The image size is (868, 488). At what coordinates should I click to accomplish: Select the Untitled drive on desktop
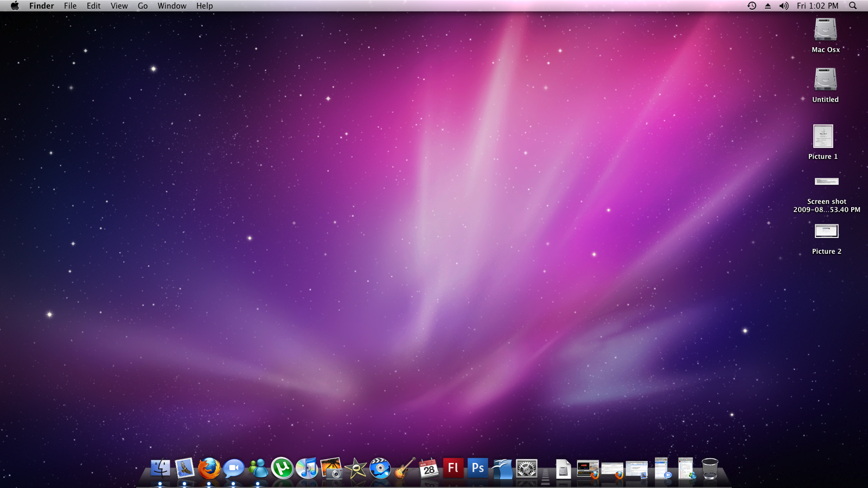click(x=826, y=80)
